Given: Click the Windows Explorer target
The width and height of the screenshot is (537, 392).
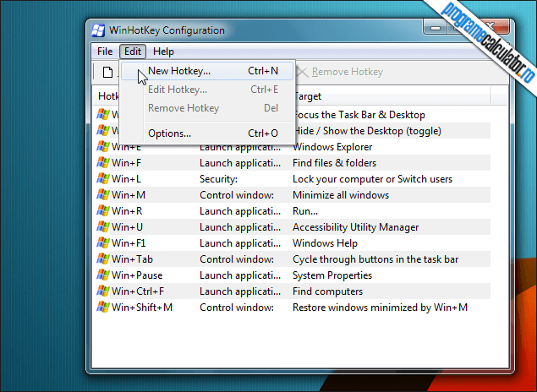Looking at the screenshot, I should tap(332, 147).
